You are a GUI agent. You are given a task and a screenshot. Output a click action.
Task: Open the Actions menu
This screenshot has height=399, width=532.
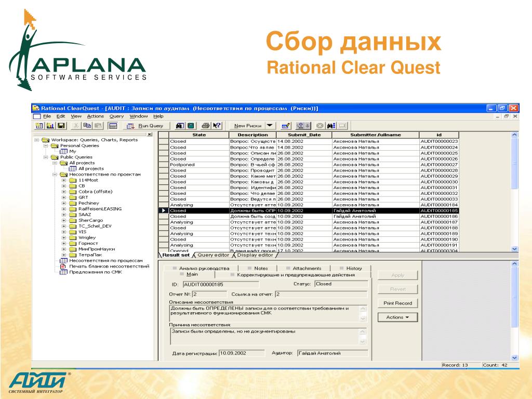tap(96, 116)
